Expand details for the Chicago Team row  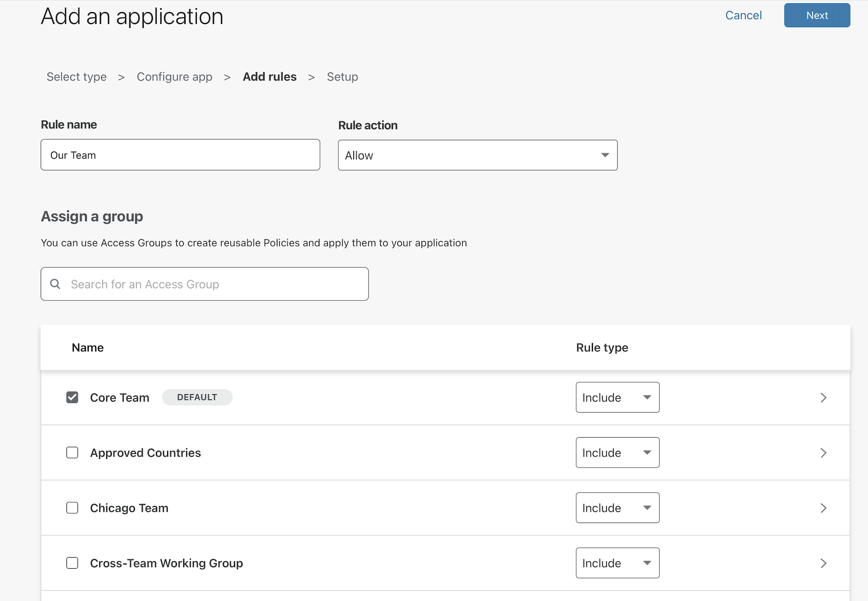coord(823,508)
